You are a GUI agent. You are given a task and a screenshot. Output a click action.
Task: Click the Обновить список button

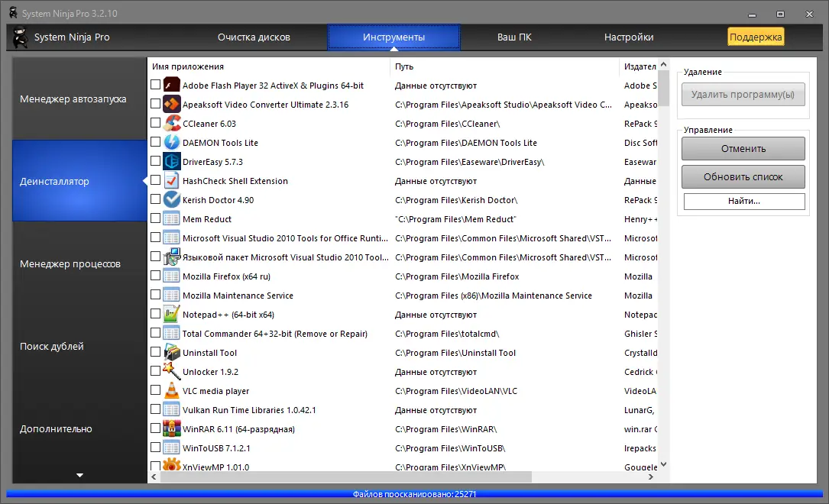click(x=743, y=177)
